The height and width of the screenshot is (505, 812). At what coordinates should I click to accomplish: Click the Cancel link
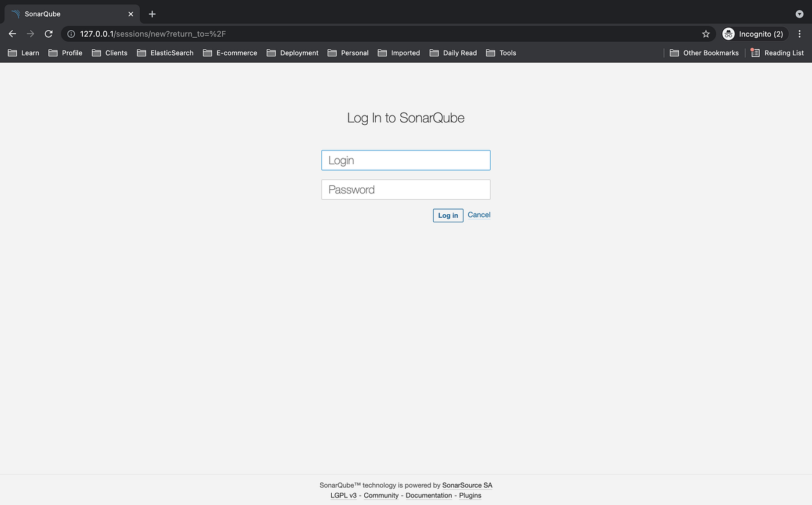(479, 215)
